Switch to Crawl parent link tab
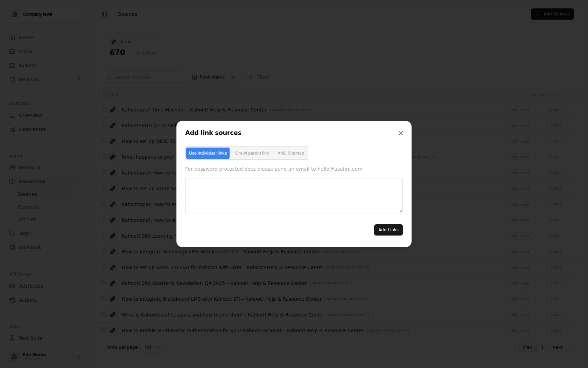 [252, 153]
